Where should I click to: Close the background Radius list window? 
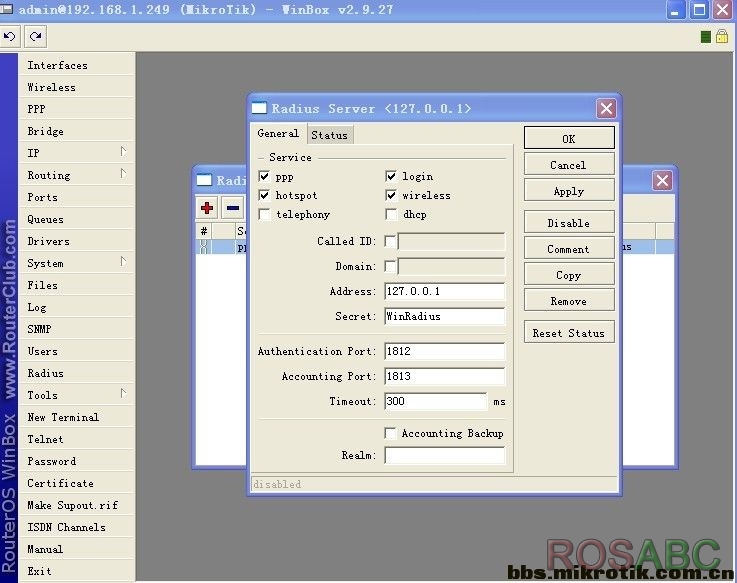pos(662,181)
